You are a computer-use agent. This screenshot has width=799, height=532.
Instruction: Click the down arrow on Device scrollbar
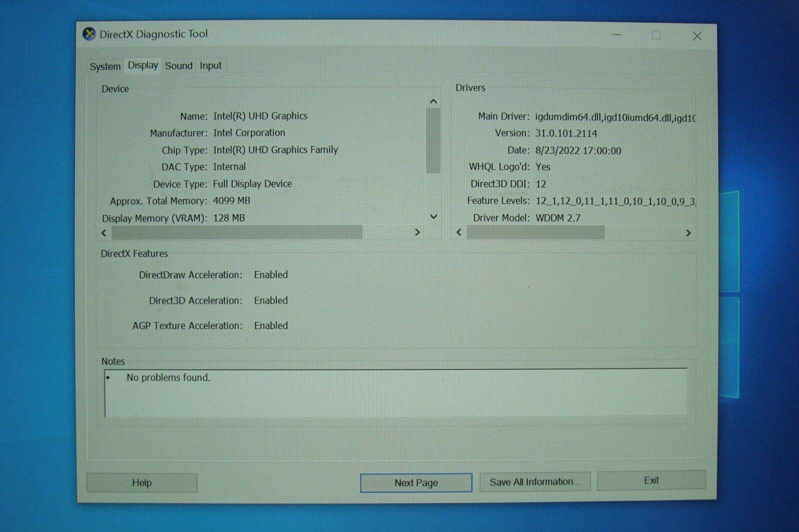pos(433,217)
